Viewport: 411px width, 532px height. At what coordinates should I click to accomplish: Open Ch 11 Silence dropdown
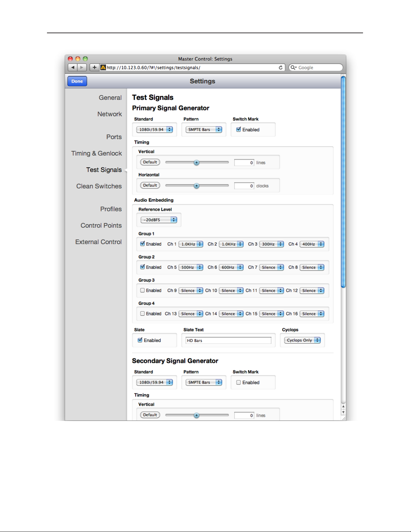coord(271,290)
